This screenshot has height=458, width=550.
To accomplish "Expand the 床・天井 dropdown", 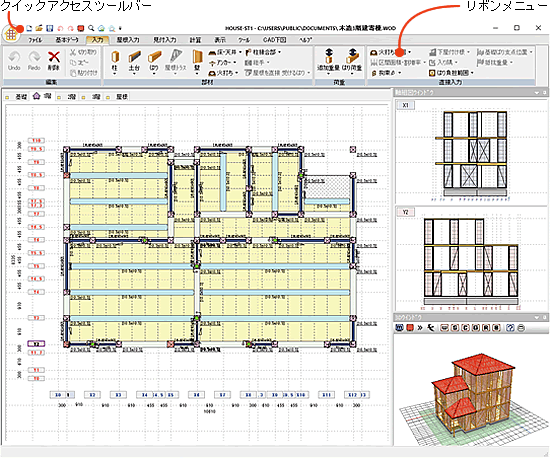I will pyautogui.click(x=225, y=52).
